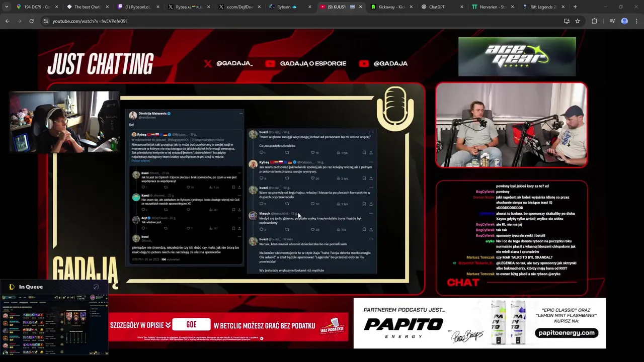Viewport: 644px width, 362px height.
Task: Close the x.com/DejfDav tab
Action: tap(259, 7)
